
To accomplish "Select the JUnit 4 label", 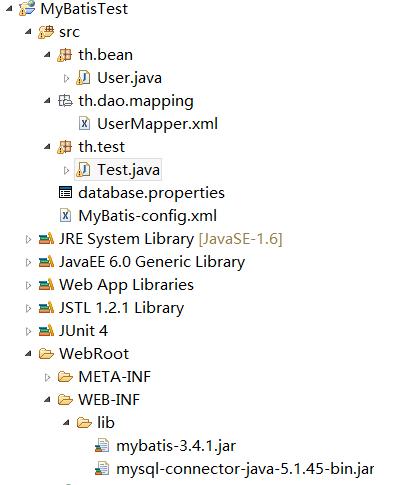I will (83, 331).
